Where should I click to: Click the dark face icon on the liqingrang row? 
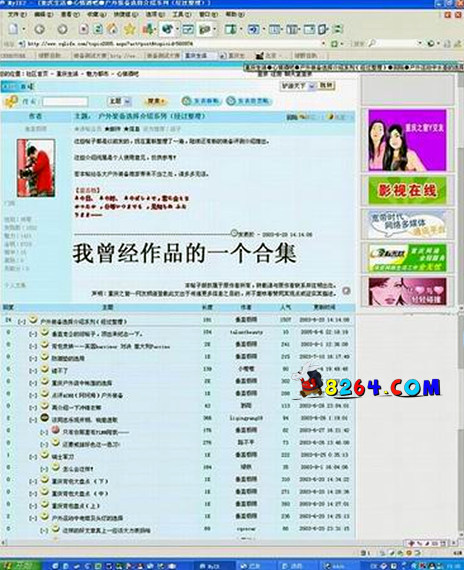click(x=44, y=418)
